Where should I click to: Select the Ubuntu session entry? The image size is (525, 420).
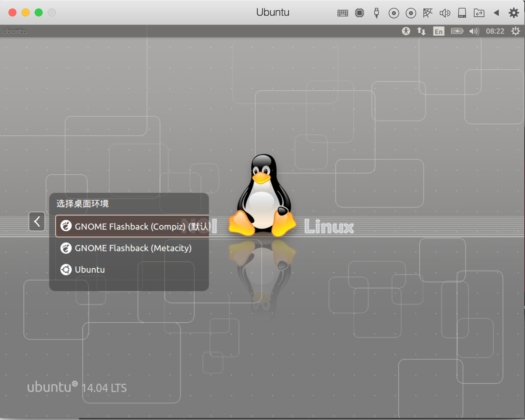pos(89,270)
